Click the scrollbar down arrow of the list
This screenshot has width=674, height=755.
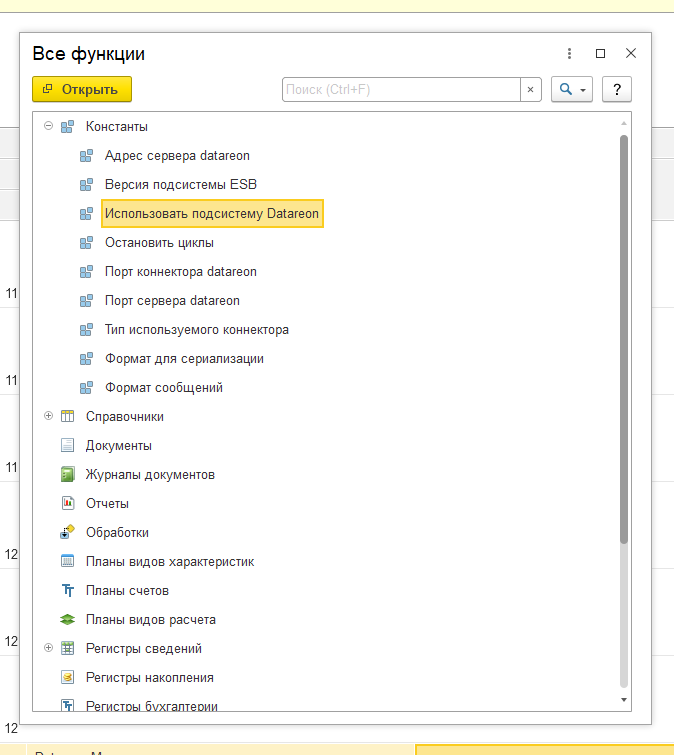point(624,700)
